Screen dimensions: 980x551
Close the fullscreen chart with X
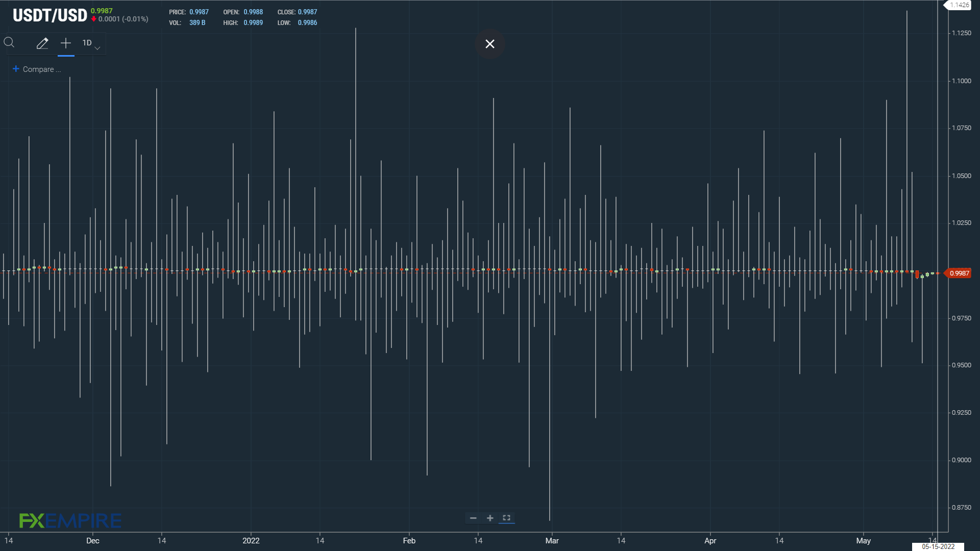click(x=490, y=44)
